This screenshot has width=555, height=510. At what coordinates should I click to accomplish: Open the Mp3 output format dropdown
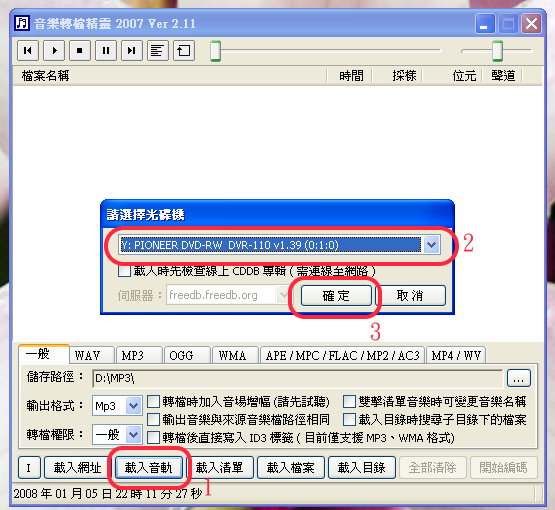(133, 406)
